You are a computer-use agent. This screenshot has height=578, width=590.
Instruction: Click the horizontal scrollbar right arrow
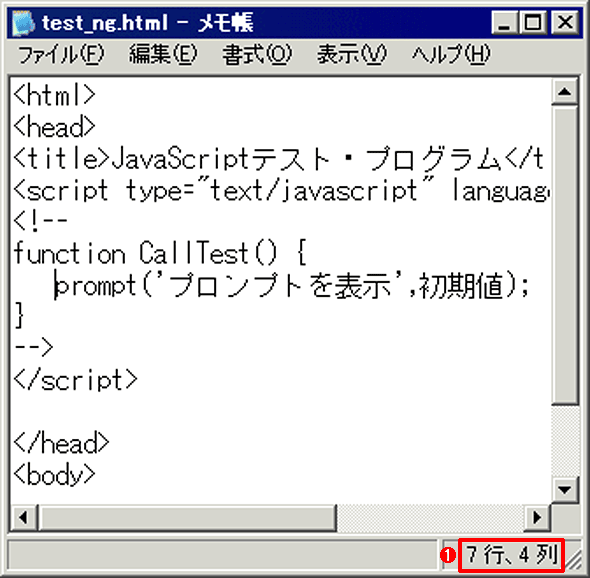537,518
